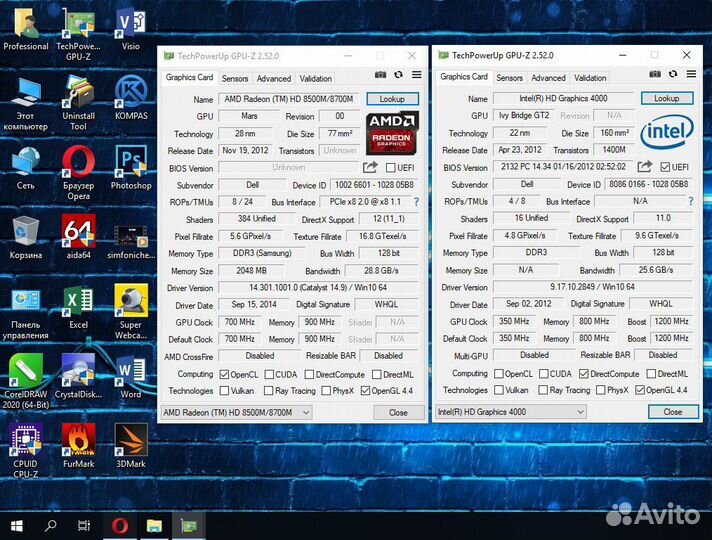This screenshot has height=540, width=712.
Task: Click camera screenshot icon in Intel GPU-Z window
Action: point(655,74)
